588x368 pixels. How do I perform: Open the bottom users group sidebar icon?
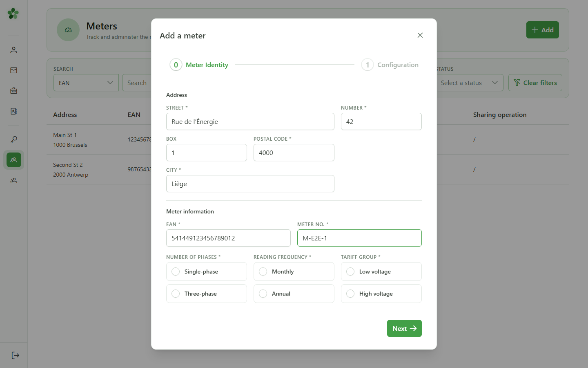[x=13, y=180]
